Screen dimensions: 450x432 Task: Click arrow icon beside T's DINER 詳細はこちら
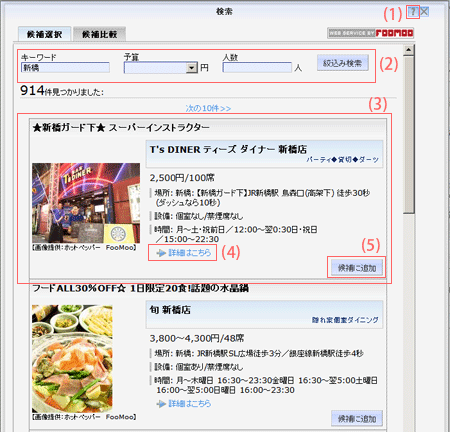tap(161, 253)
